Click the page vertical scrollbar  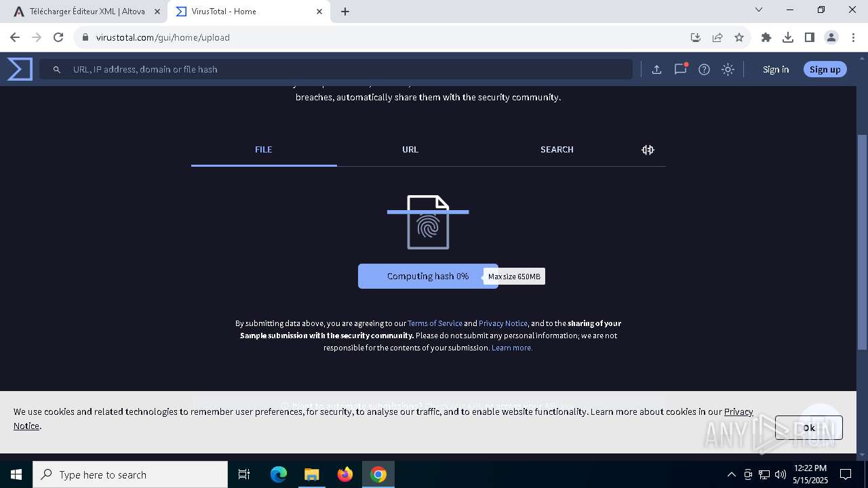tap(862, 242)
